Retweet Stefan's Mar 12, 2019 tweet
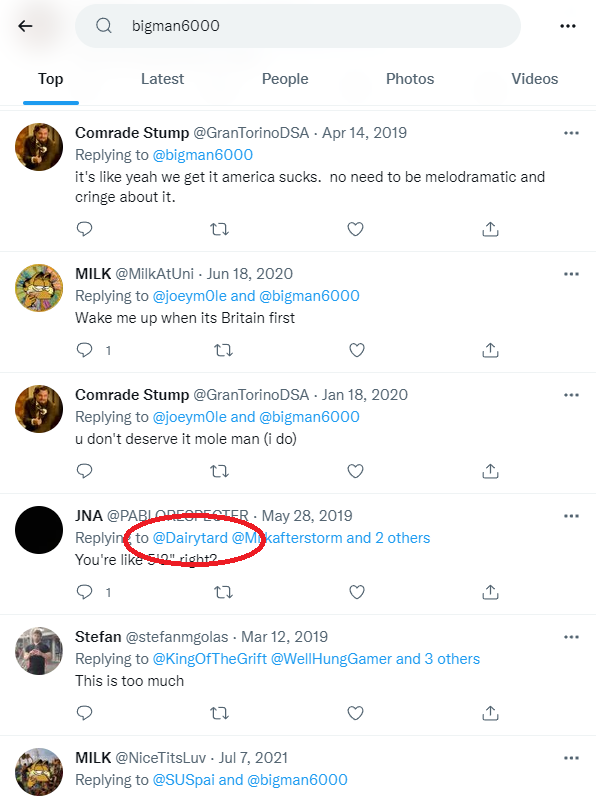Screen dimensions: 596x803 220,713
